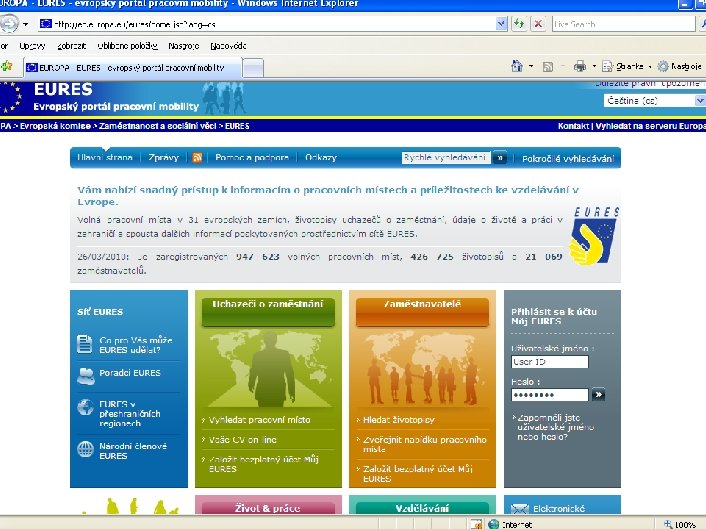706x529 pixels.
Task: Click the employers group silhouette image
Action: [x=422, y=368]
